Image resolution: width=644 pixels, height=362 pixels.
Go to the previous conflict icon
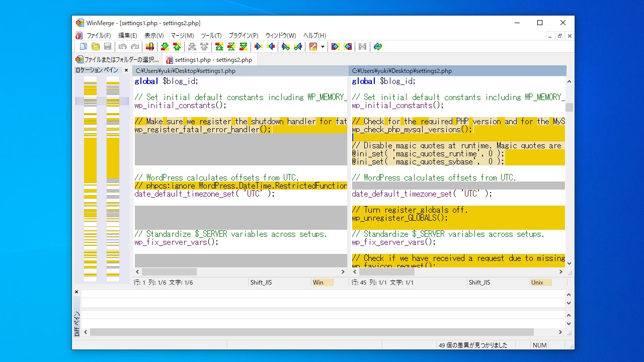[204, 47]
